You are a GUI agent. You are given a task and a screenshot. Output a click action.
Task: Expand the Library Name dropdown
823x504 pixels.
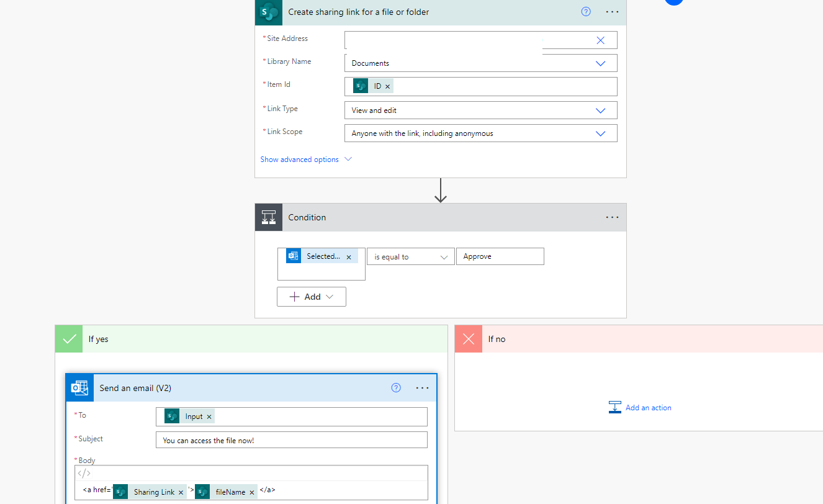point(600,63)
